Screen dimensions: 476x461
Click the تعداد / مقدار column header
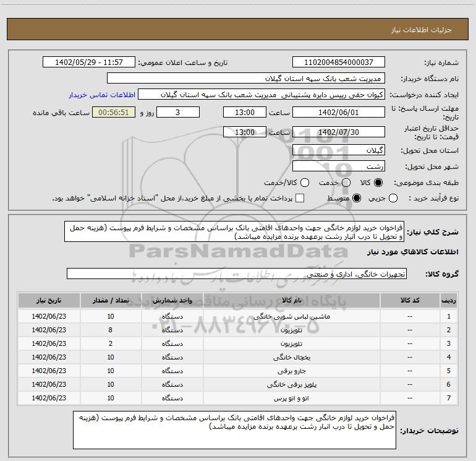point(111,300)
